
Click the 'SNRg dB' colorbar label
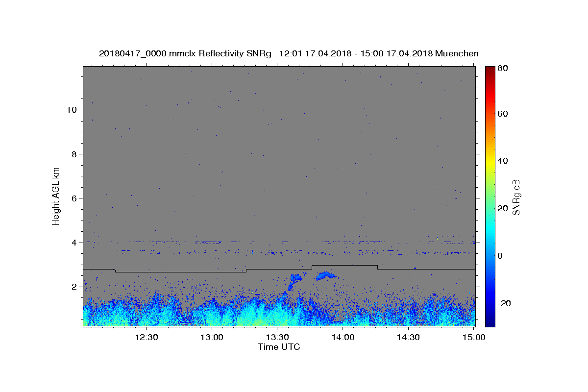click(516, 197)
